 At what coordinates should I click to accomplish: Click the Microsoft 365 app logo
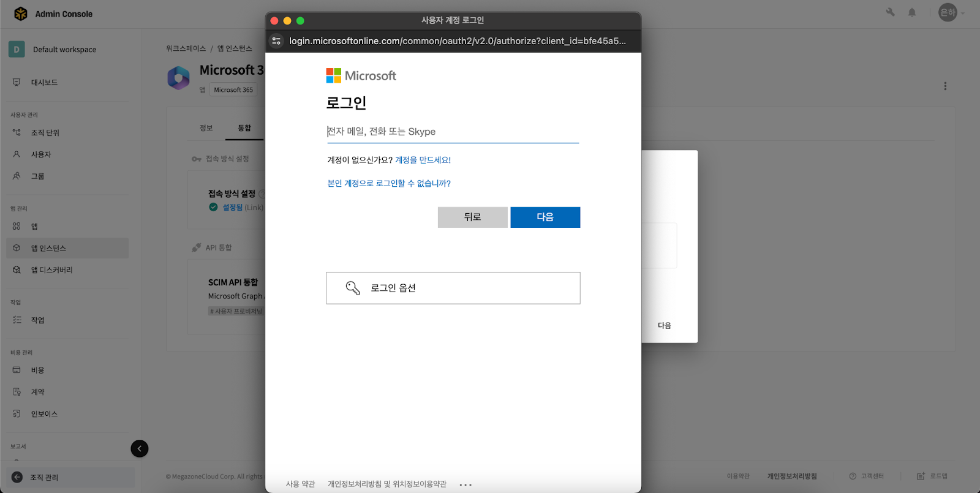[x=179, y=78]
